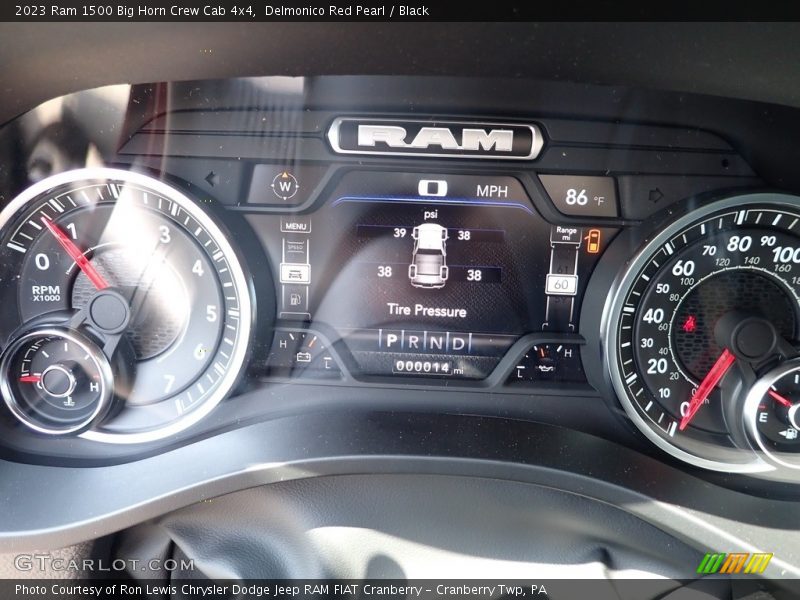Open the 60 range value selector
This screenshot has height=600, width=800.
[560, 284]
